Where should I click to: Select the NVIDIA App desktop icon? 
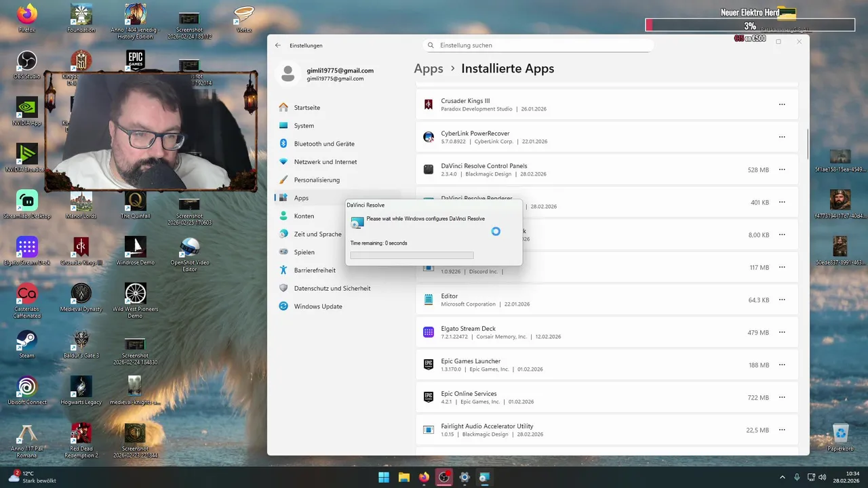pyautogui.click(x=27, y=111)
